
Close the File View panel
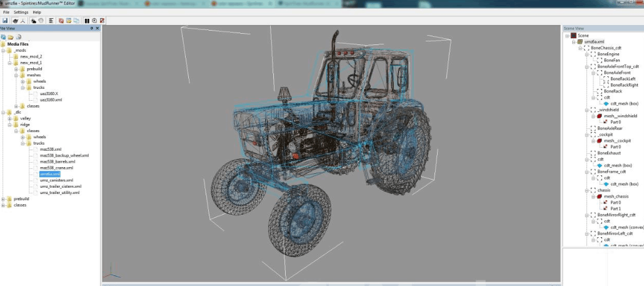[x=97, y=28]
